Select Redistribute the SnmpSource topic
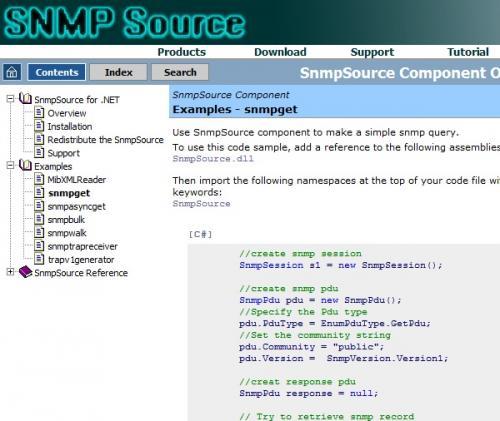 [106, 140]
